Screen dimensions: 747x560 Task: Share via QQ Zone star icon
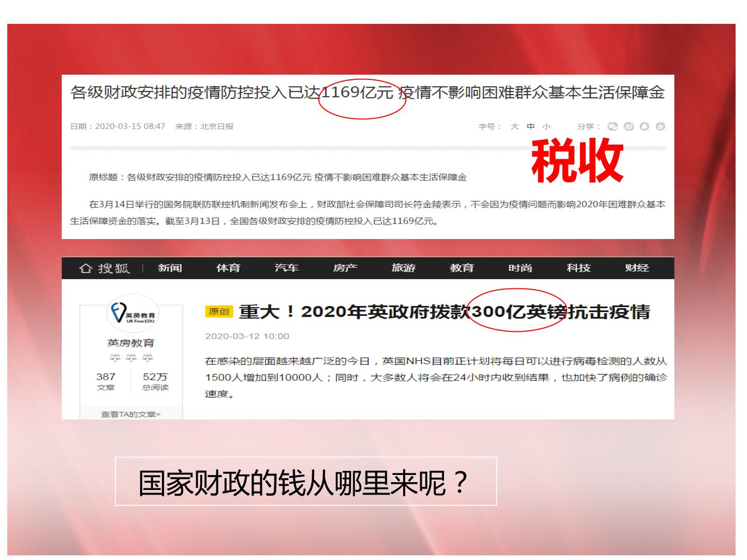click(x=660, y=127)
